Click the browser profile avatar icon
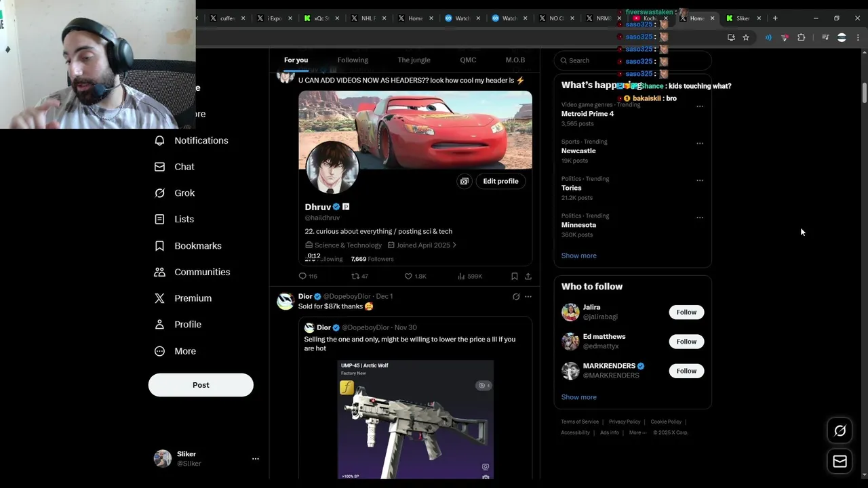Screen dimensions: 868x488 coord(842,37)
